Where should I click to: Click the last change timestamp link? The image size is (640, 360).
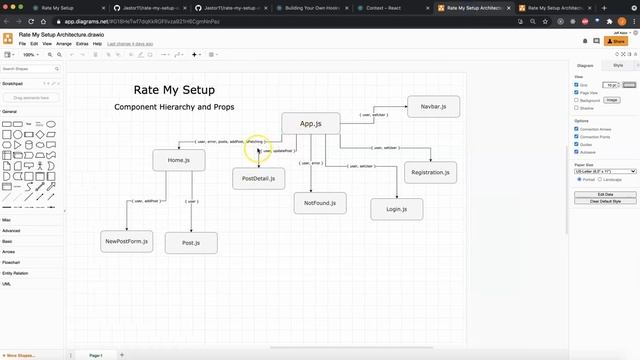pyautogui.click(x=130, y=44)
